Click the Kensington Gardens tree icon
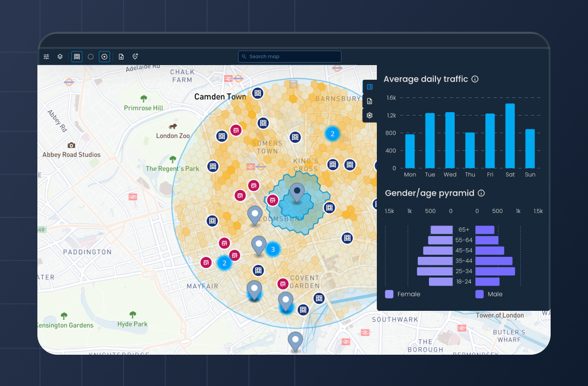588x386 pixels. (64, 316)
